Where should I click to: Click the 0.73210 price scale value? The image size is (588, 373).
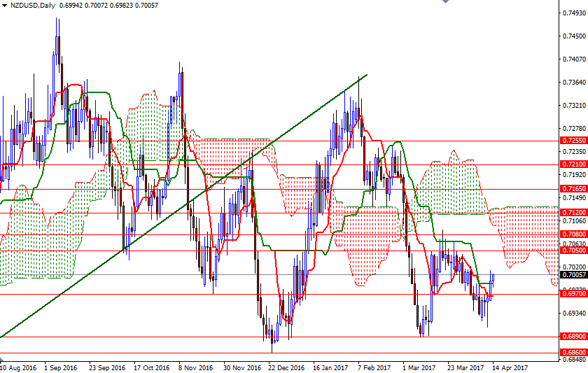tap(574, 106)
